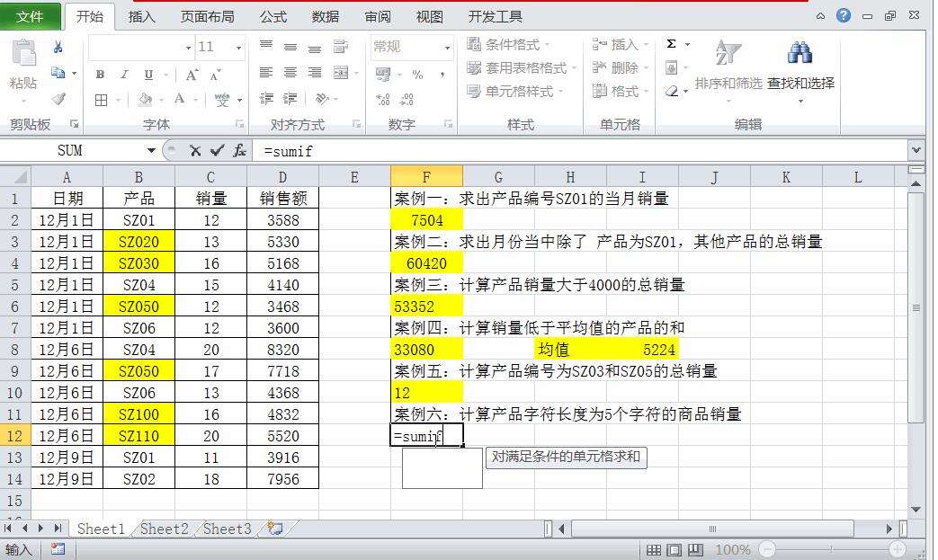Screen dimensions: 938x560
Task: Apply comma style
Action: pos(442,74)
